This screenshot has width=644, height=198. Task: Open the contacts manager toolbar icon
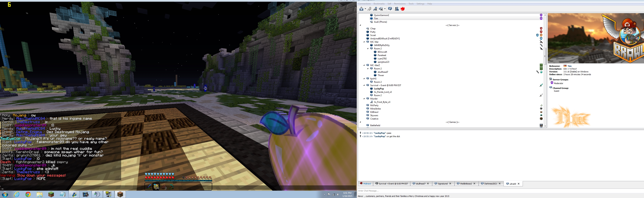point(397,9)
